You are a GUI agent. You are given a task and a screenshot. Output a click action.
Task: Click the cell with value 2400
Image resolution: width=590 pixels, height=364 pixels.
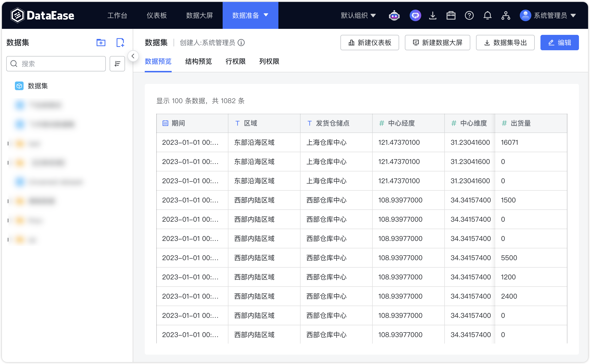pyautogui.click(x=531, y=296)
